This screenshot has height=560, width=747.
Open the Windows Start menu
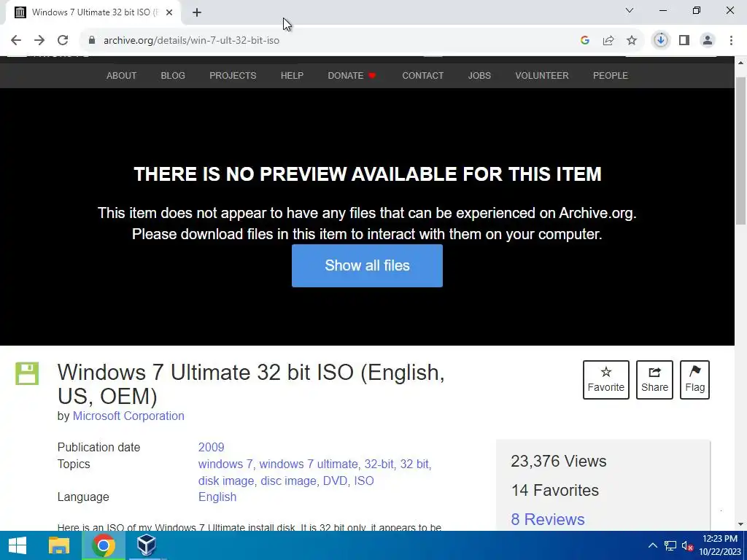coord(18,545)
